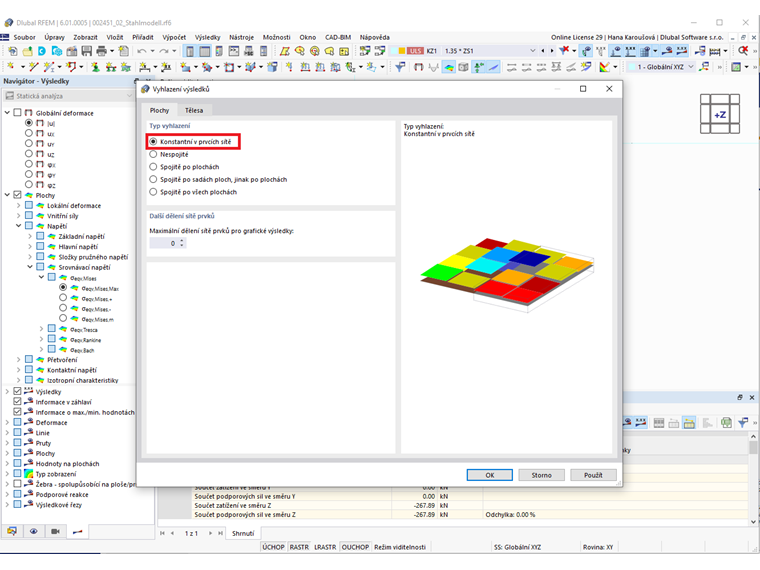
Task: Select 'Nespojitě' smoothing option
Action: point(153,154)
